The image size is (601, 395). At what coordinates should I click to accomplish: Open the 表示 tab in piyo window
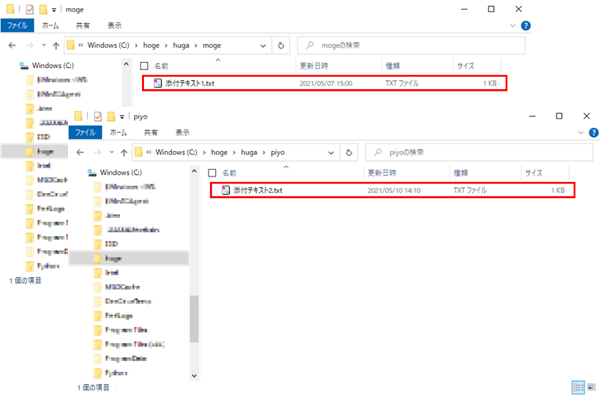click(x=182, y=133)
